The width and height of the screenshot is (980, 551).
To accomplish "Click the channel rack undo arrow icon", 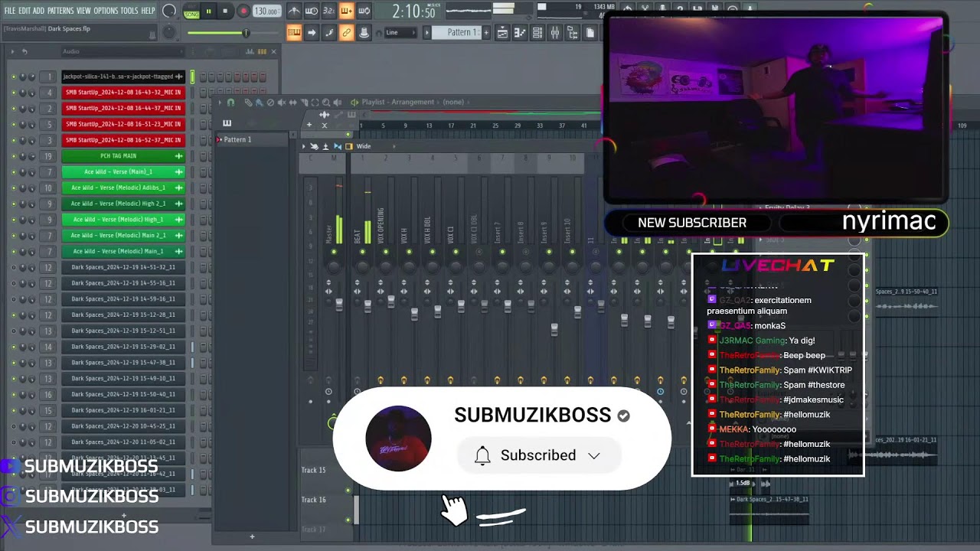I will (24, 51).
